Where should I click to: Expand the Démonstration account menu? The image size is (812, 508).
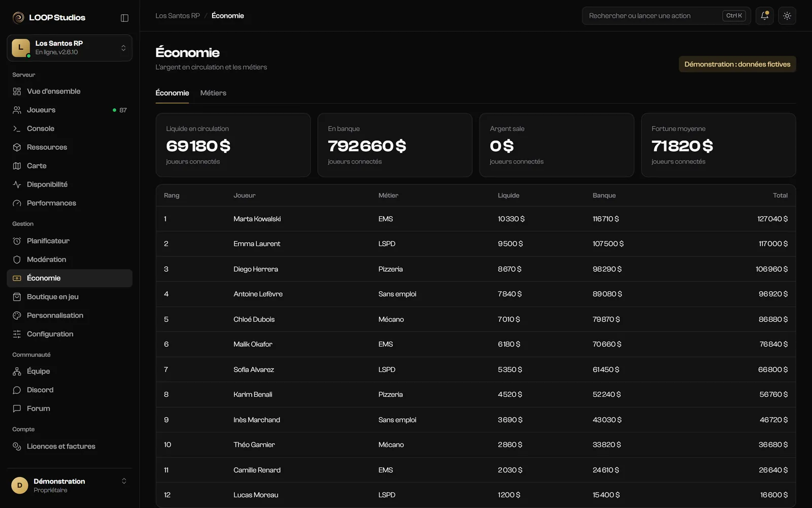click(70, 485)
